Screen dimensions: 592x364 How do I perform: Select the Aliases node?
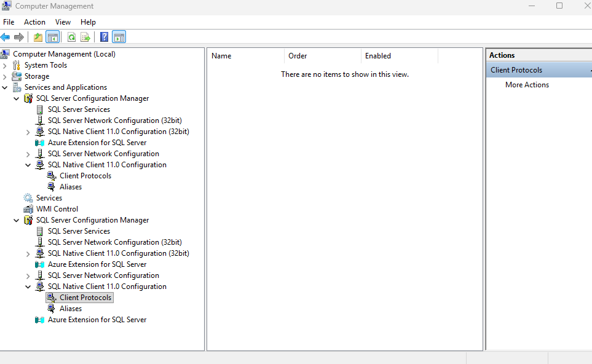(70, 186)
